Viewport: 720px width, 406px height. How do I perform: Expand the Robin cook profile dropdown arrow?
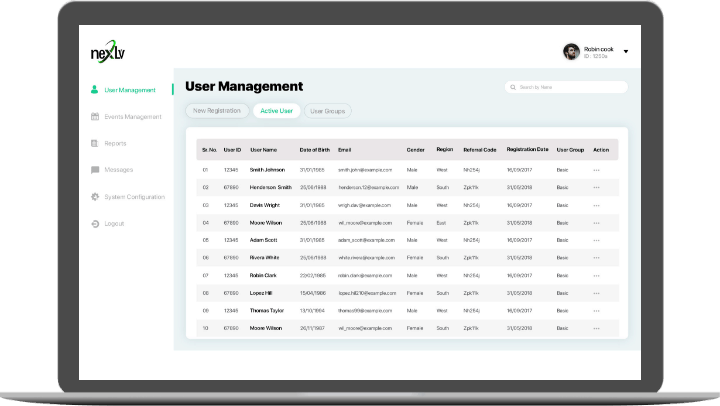pos(626,51)
